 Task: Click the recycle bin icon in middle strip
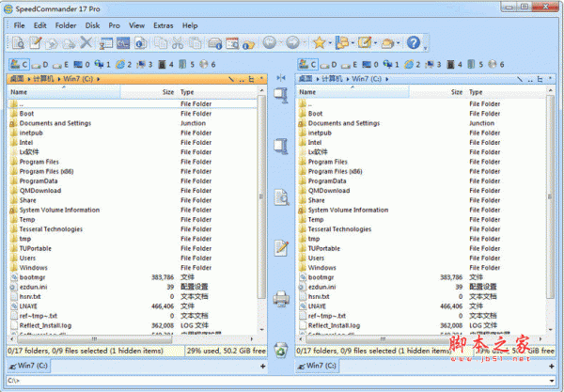(x=281, y=350)
